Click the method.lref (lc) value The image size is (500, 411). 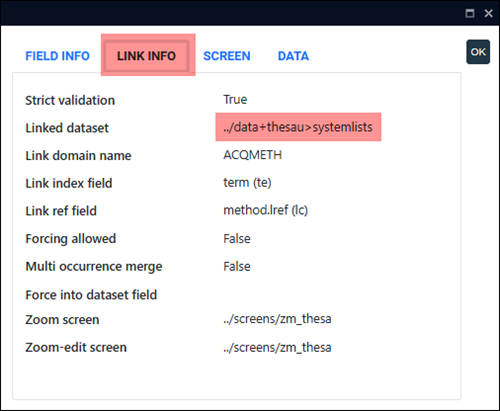click(x=265, y=210)
